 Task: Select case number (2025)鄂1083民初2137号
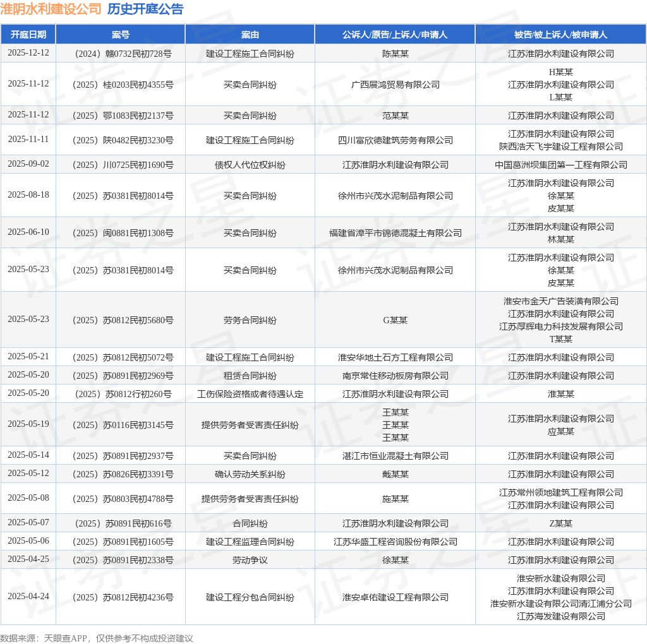123,116
